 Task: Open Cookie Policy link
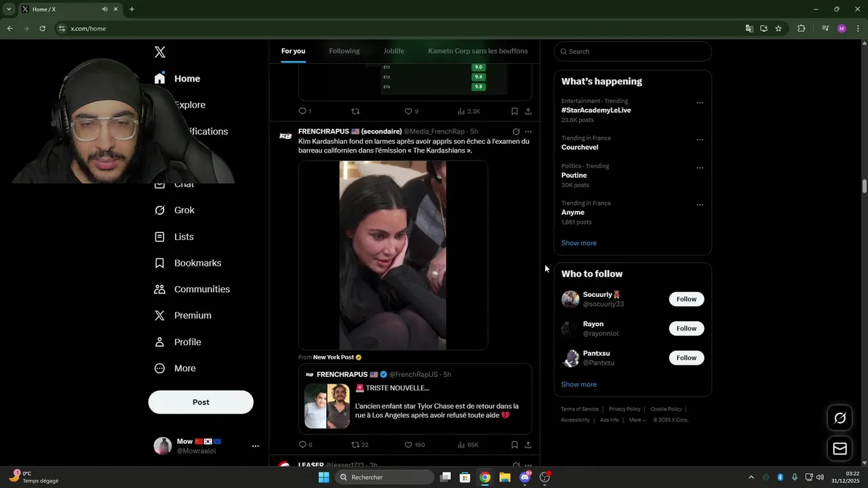click(666, 409)
